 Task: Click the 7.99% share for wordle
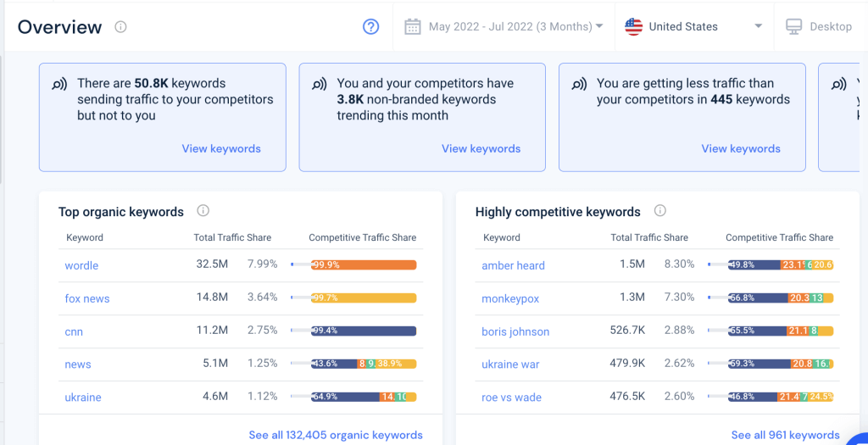click(263, 264)
